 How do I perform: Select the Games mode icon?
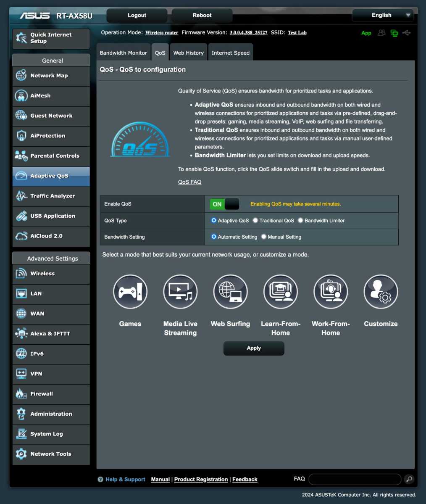tap(130, 292)
